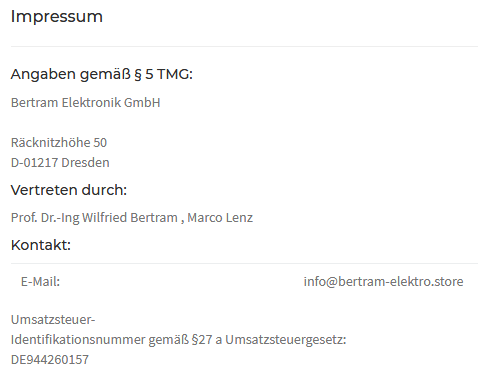Click the horizontal divider below Impressum
Image resolution: width=478 pixels, height=374 pixels.
tap(244, 46)
